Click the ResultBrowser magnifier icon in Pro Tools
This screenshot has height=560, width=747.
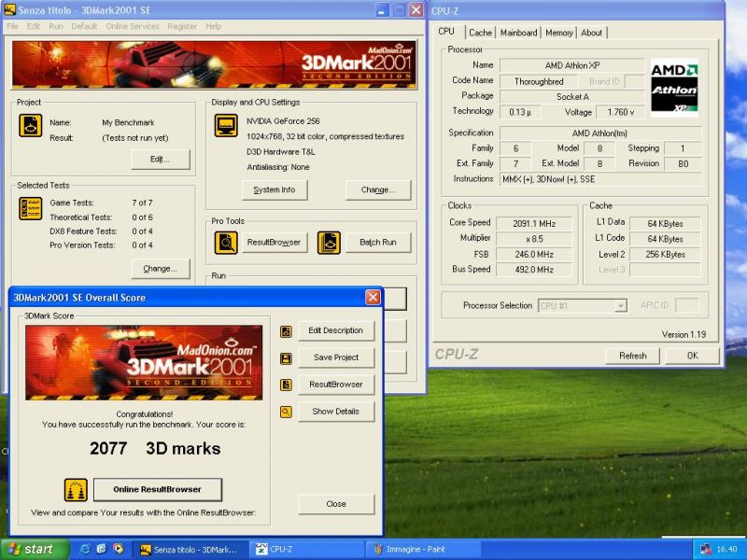pyautogui.click(x=226, y=243)
